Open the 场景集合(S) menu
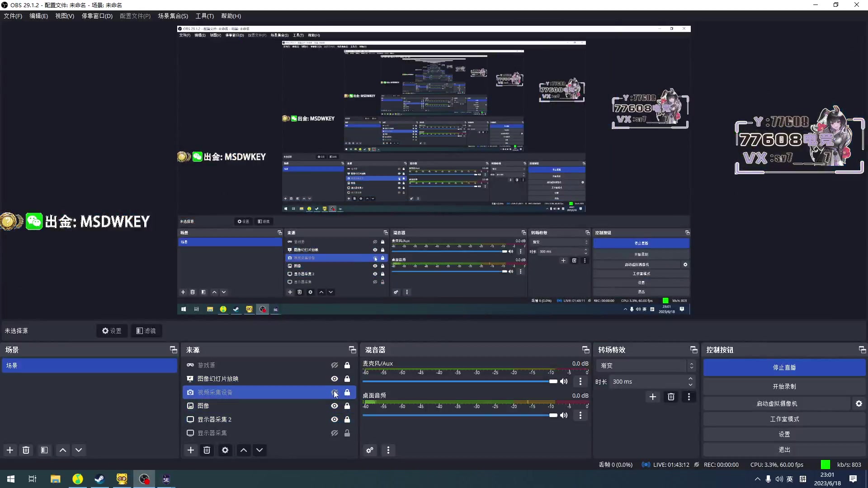868x488 pixels. tap(173, 16)
